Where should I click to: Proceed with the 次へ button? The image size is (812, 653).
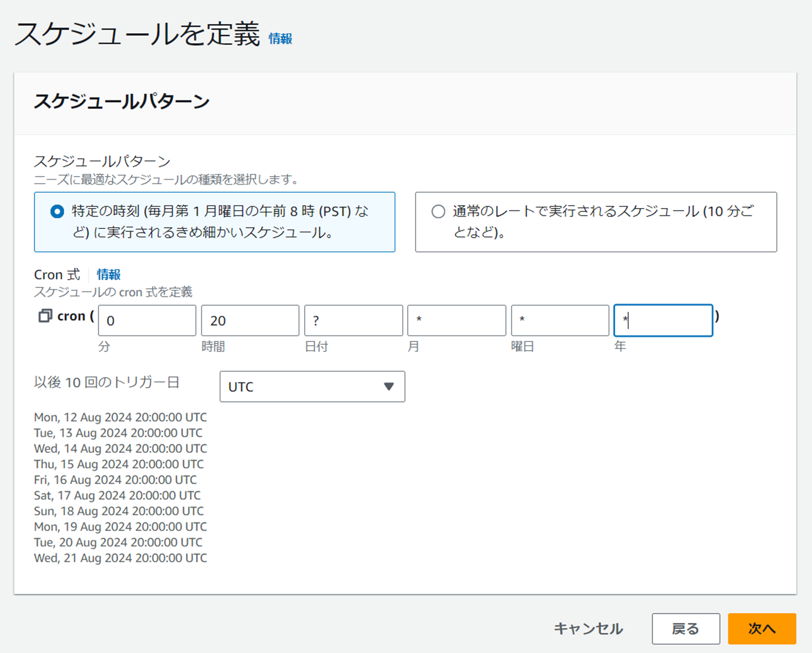762,628
